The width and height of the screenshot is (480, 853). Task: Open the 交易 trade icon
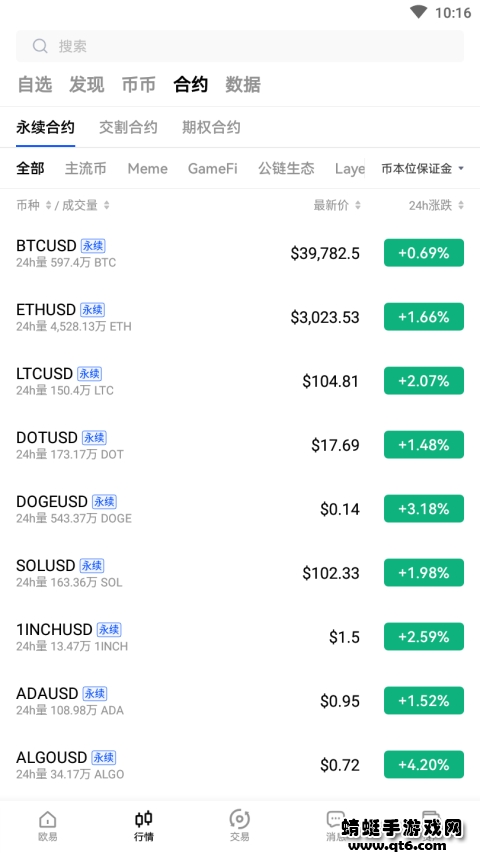pos(239,819)
